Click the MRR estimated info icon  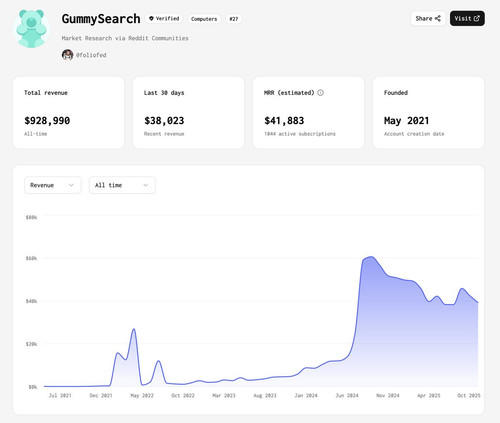pos(320,93)
